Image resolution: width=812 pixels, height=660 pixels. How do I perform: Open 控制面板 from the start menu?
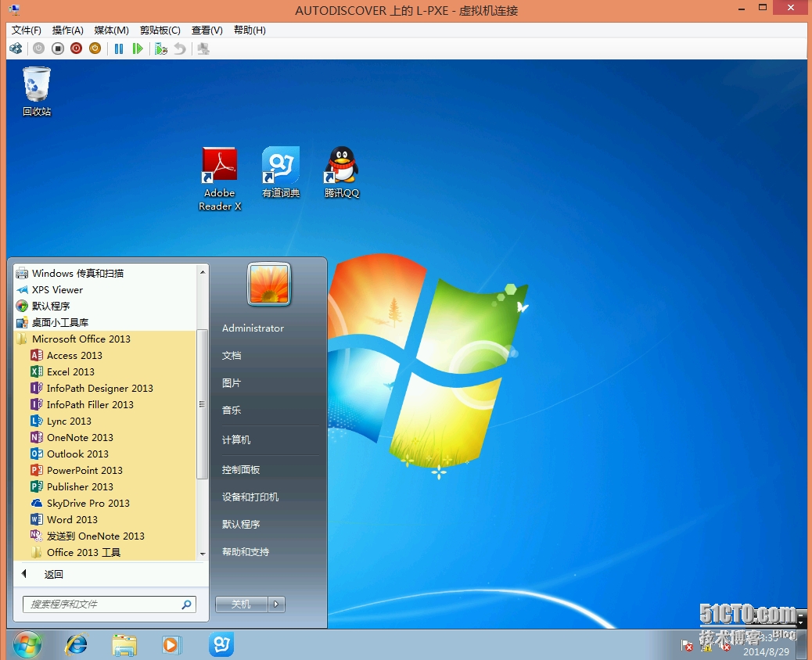coord(241,470)
